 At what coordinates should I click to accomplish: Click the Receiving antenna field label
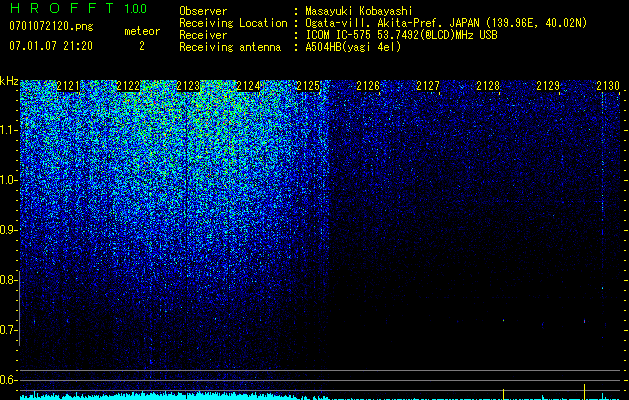[x=230, y=47]
